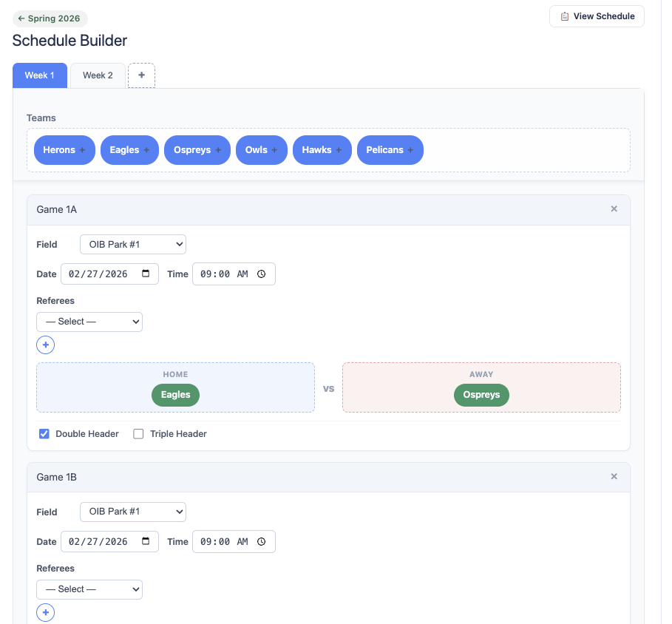Open clock picker for Game 1B time
Screen dimensions: 672x624
point(262,541)
